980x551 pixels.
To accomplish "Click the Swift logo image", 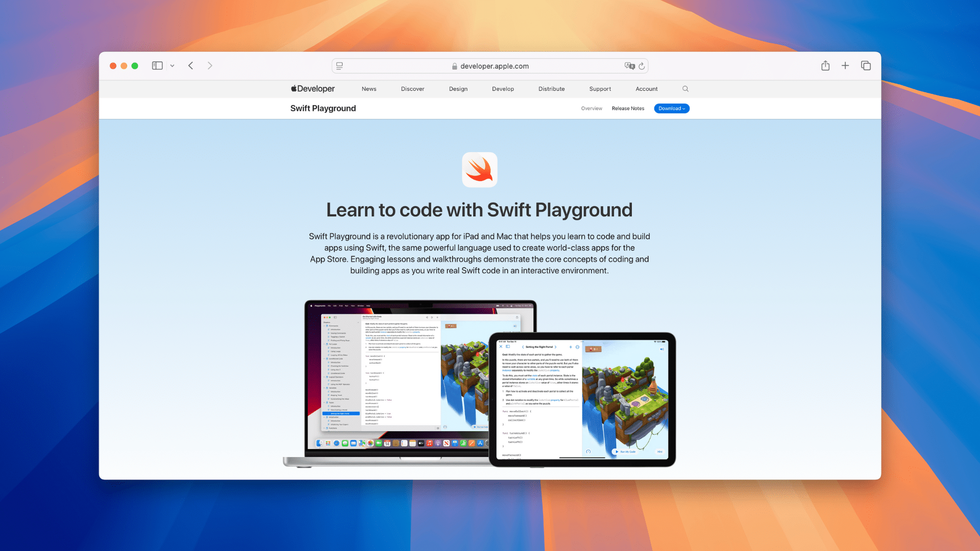I will 479,169.
